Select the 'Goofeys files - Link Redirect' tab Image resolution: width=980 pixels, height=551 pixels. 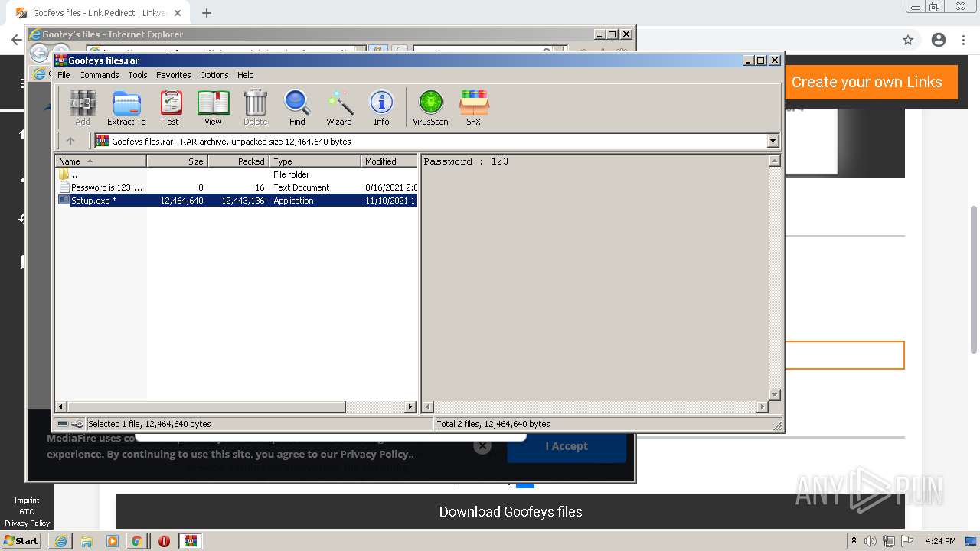click(100, 13)
